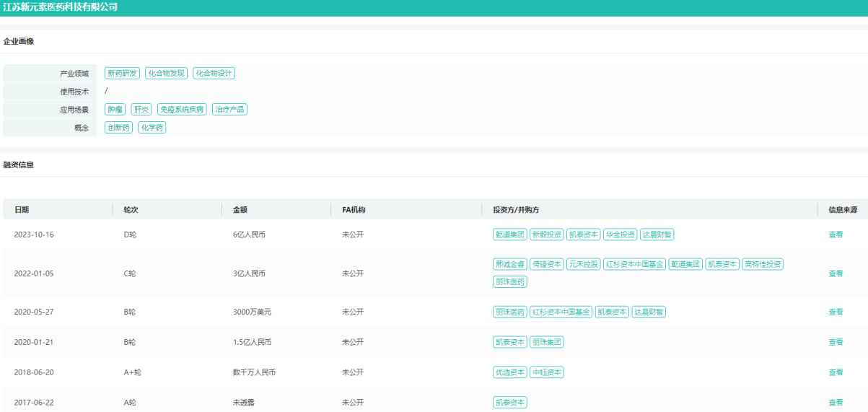Click investor tag 华金投资
Screen dimensions: 868x412
pyautogui.click(x=621, y=235)
